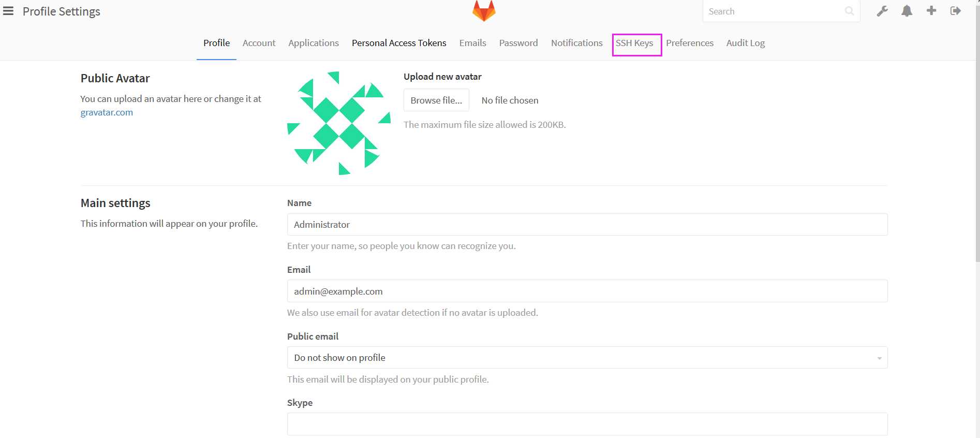980x438 pixels.
Task: Click the Public email dropdown arrow
Action: point(879,358)
